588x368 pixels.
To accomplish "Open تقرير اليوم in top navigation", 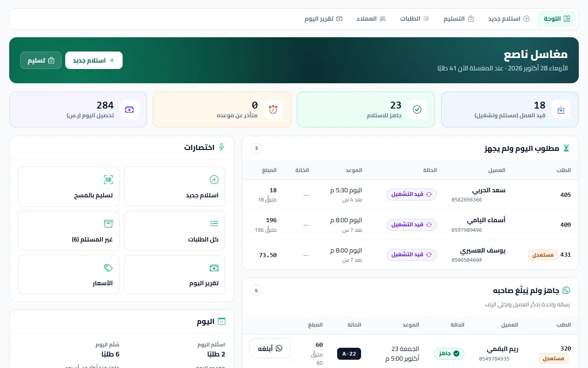I will point(323,19).
